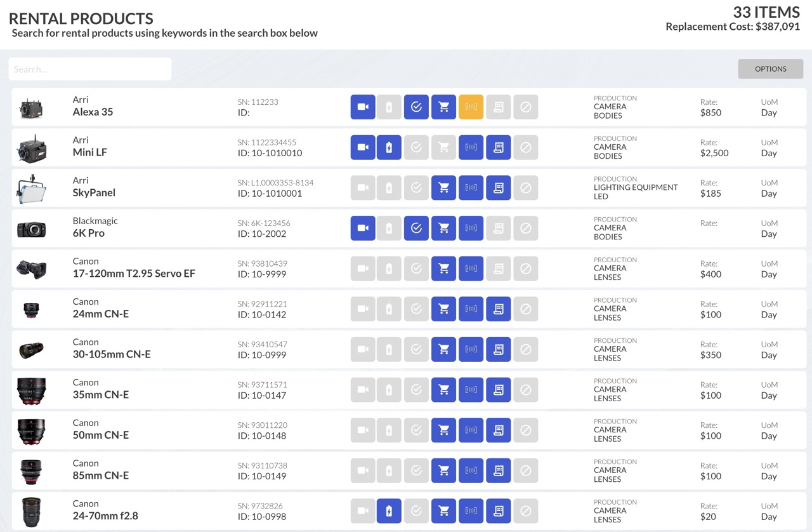Image resolution: width=812 pixels, height=532 pixels.
Task: Select the "17-120mm T2.95 Servo EF" product name
Action: click(134, 274)
